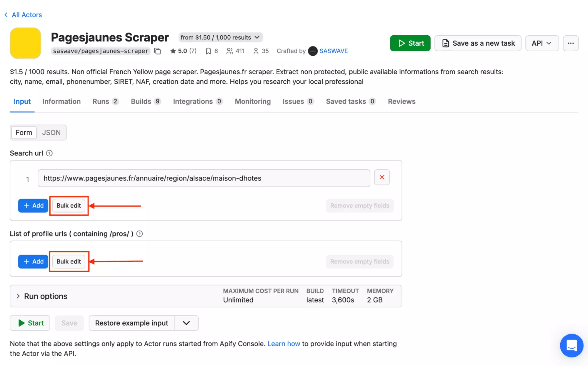Bulk edit the Search url list
Image resolution: width=588 pixels, height=366 pixels.
(x=69, y=206)
